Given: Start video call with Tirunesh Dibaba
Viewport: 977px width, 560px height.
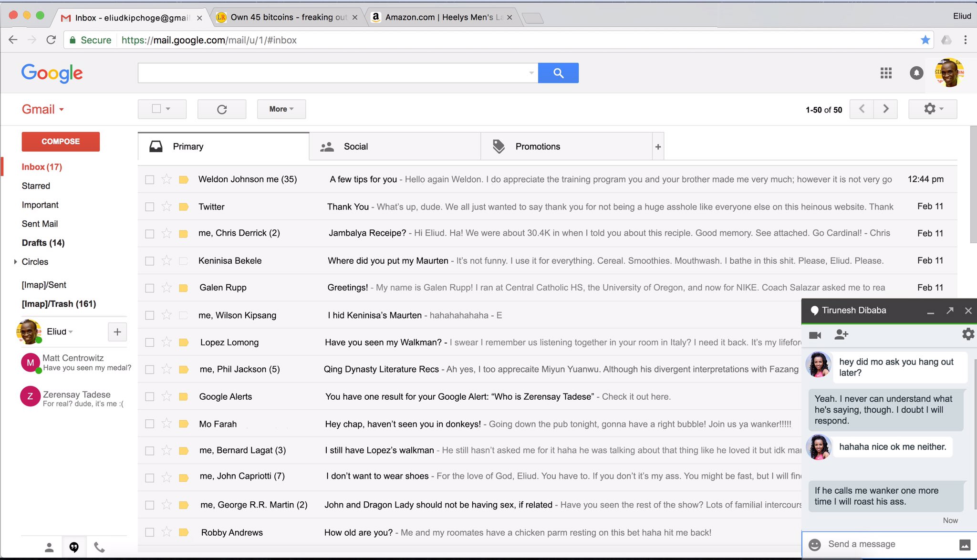Looking at the screenshot, I should click(x=815, y=335).
